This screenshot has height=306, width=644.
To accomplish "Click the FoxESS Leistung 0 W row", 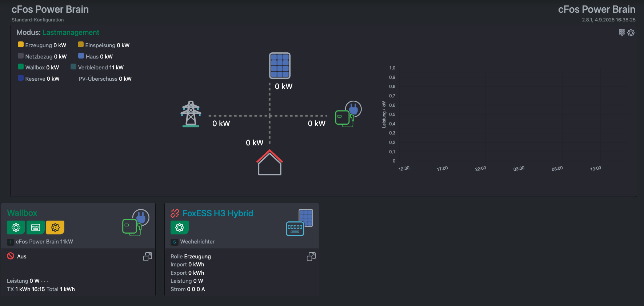I will [x=187, y=281].
